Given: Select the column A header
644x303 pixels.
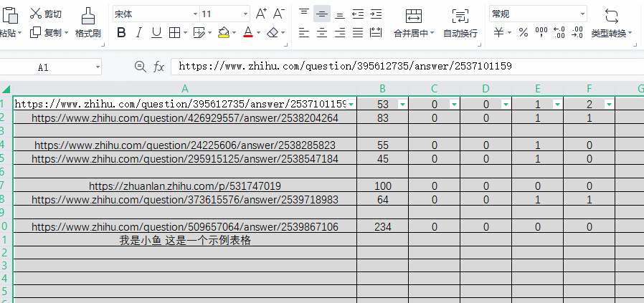Looking at the screenshot, I should tap(185, 89).
